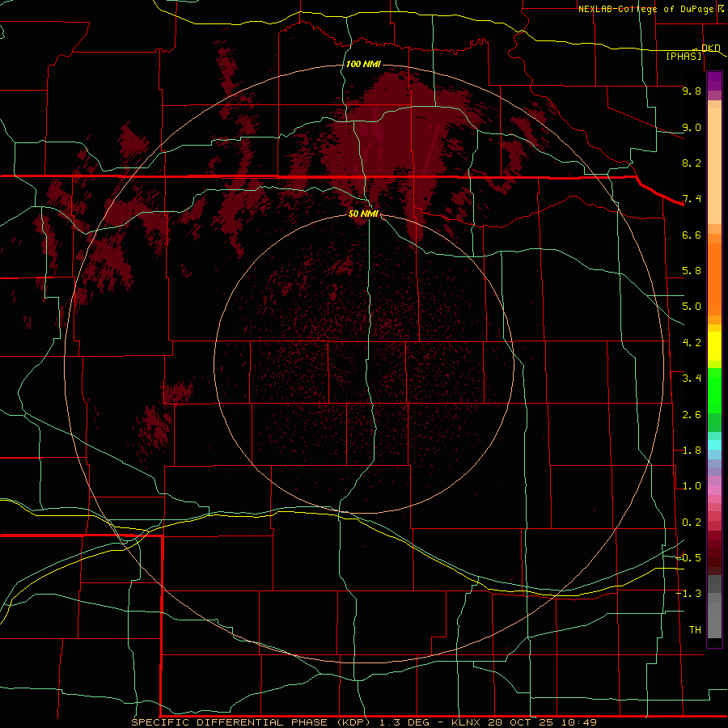The width and height of the screenshot is (728, 728).
Task: Click the TH threshold label on the scale
Action: click(x=695, y=629)
